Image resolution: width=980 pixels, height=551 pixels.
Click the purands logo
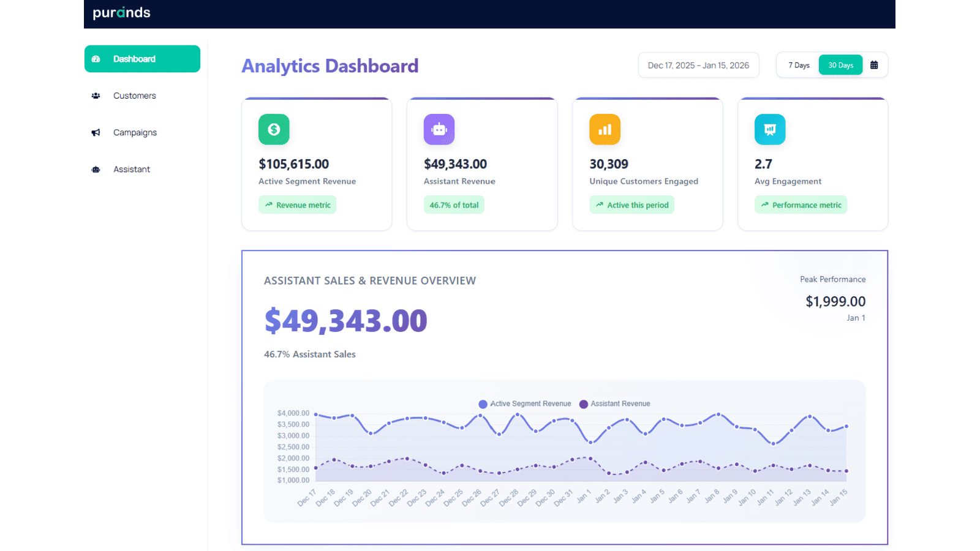121,12
